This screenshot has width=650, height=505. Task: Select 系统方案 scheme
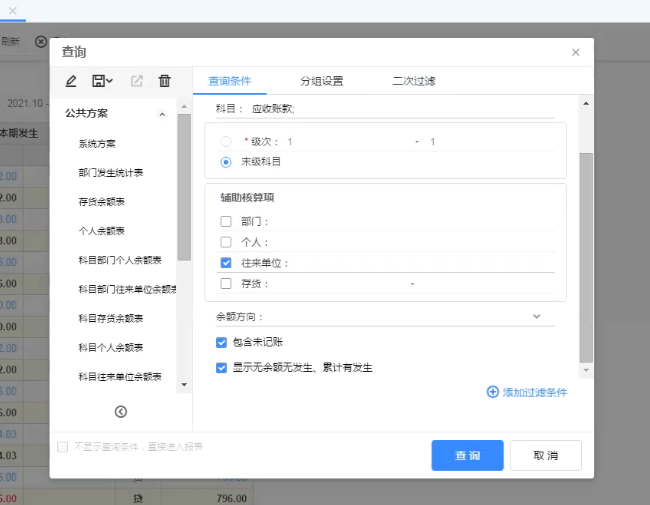(x=97, y=144)
